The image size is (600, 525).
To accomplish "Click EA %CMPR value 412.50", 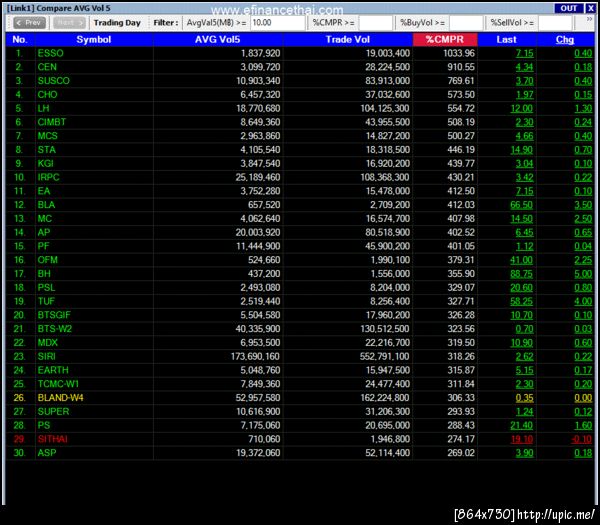I will pos(461,191).
